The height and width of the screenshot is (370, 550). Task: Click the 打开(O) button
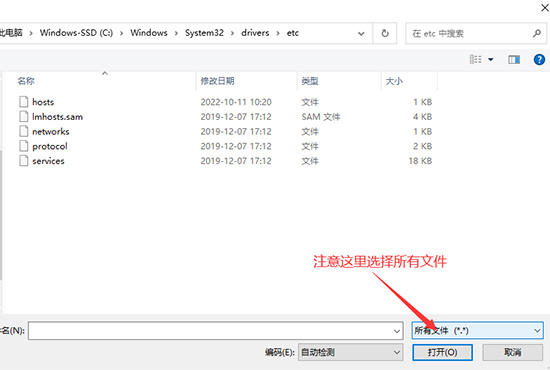442,352
